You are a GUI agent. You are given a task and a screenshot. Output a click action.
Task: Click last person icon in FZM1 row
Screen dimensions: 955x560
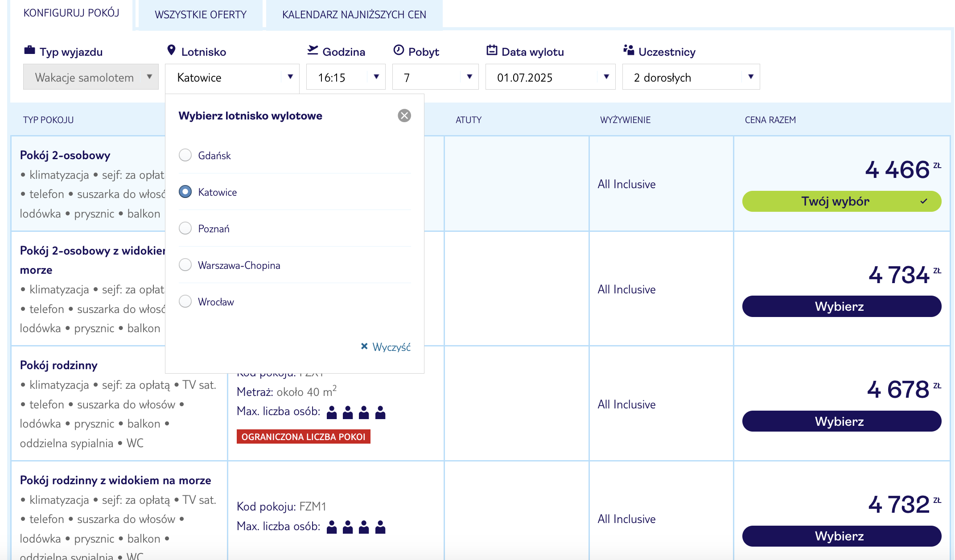pyautogui.click(x=380, y=527)
